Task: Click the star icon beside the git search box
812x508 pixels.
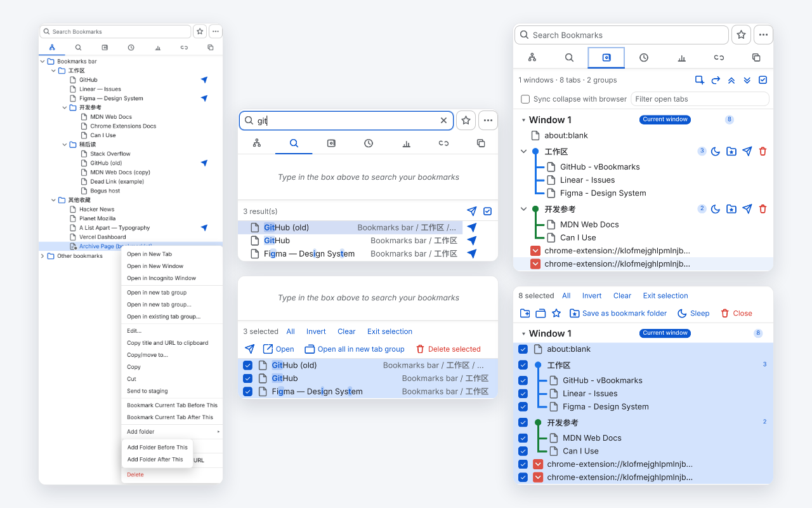Action: [x=466, y=121]
